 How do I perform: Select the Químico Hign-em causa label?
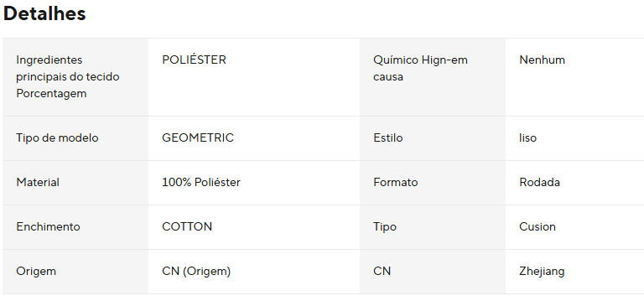pos(420,68)
